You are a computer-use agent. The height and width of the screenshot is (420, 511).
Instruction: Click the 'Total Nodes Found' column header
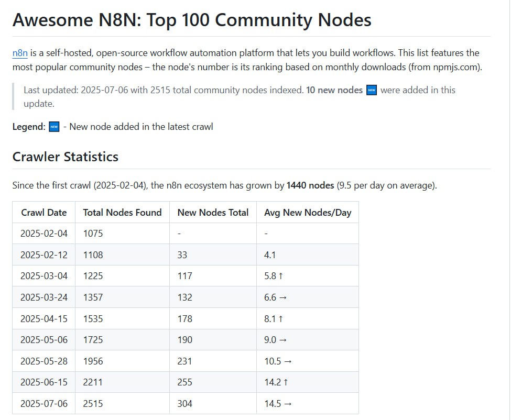[x=122, y=212]
